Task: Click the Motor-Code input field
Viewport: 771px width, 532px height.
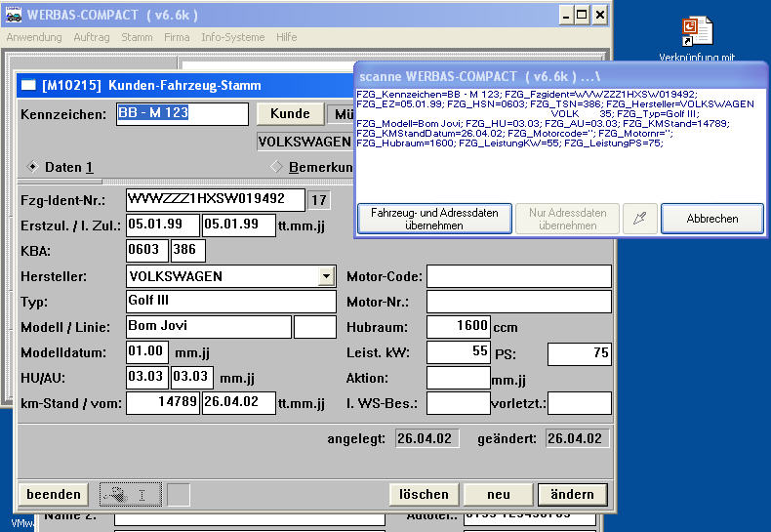Action: 519,276
